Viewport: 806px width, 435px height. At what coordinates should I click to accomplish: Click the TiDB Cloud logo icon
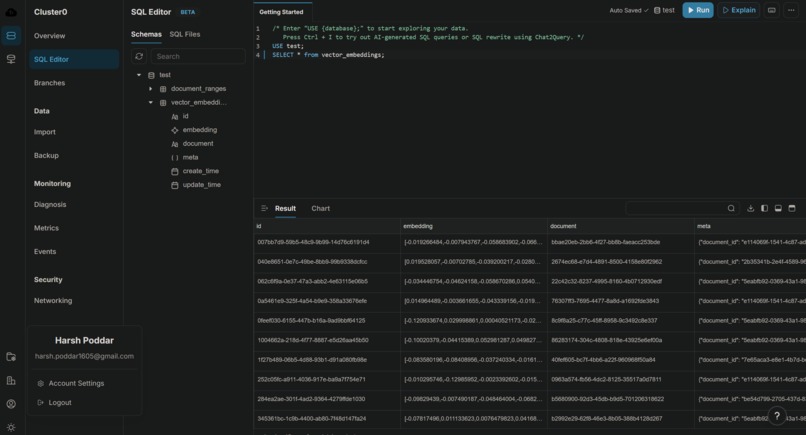coord(11,12)
